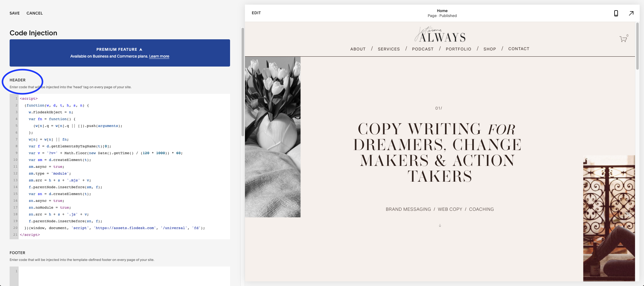Viewport: 644px width, 286px height.
Task: Click the Brand Messaging Web Copy Coaching text
Action: point(440,209)
